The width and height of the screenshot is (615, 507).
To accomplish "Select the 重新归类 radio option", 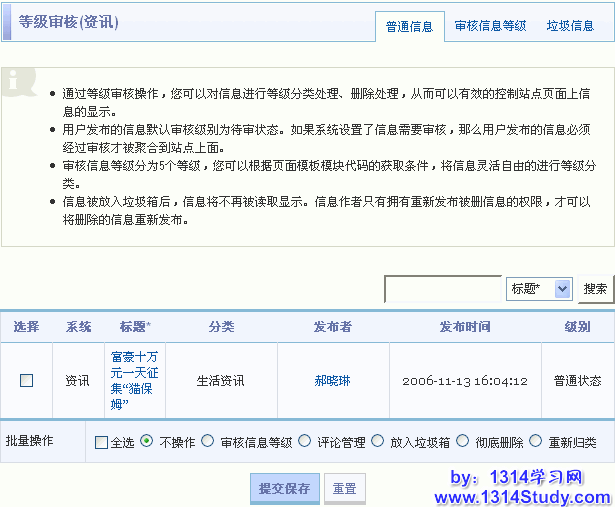I will [535, 441].
